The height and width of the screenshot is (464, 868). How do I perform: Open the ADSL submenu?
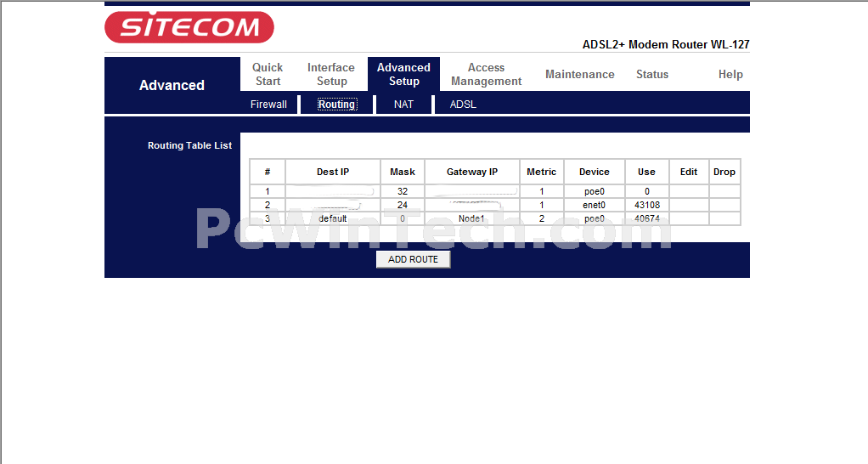point(463,104)
